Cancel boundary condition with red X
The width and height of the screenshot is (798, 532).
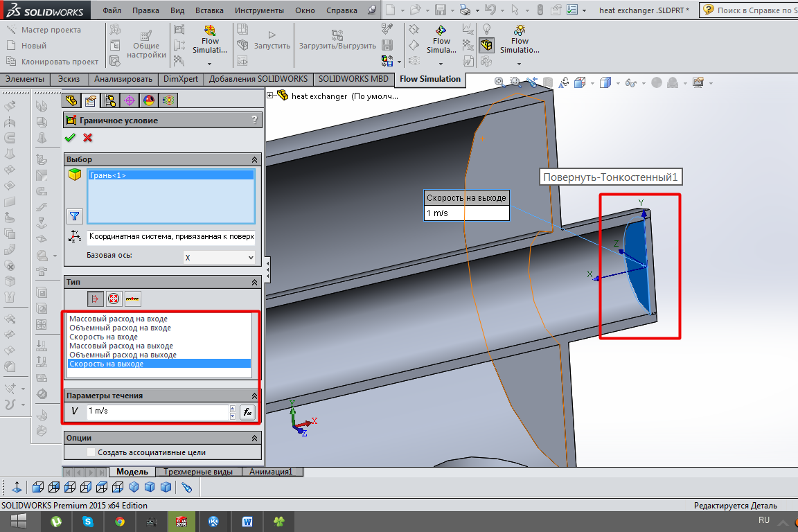coord(87,137)
